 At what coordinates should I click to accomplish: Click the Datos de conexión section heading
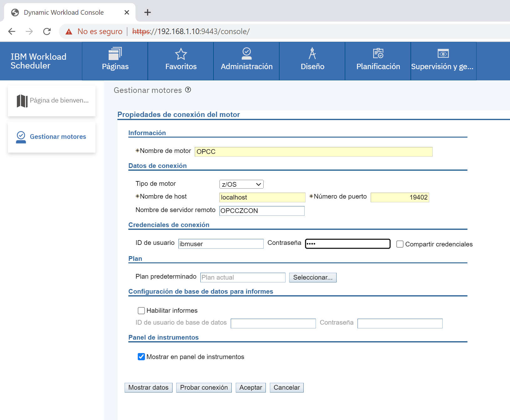coord(157,166)
